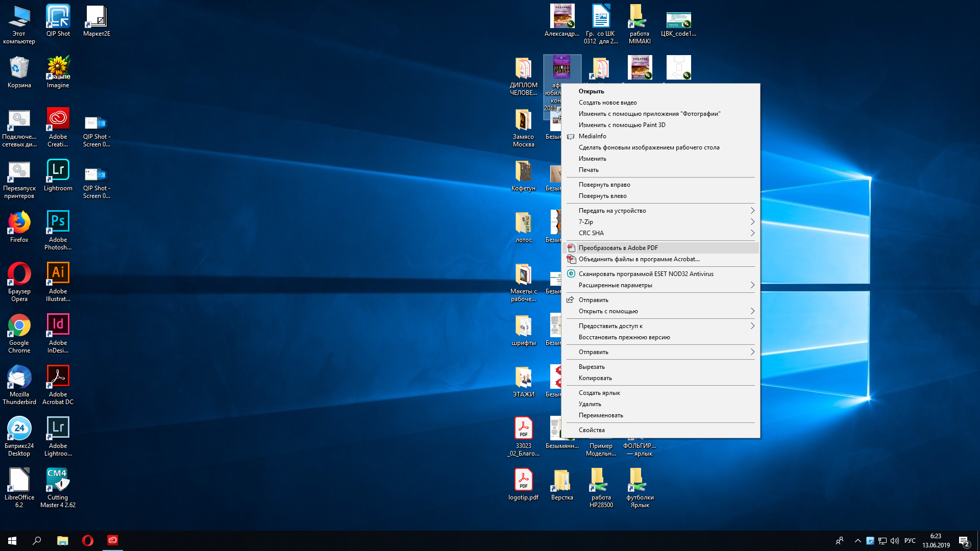Select the ЭТАЖИ folder icon
Image resolution: width=980 pixels, height=551 pixels.
pyautogui.click(x=523, y=382)
